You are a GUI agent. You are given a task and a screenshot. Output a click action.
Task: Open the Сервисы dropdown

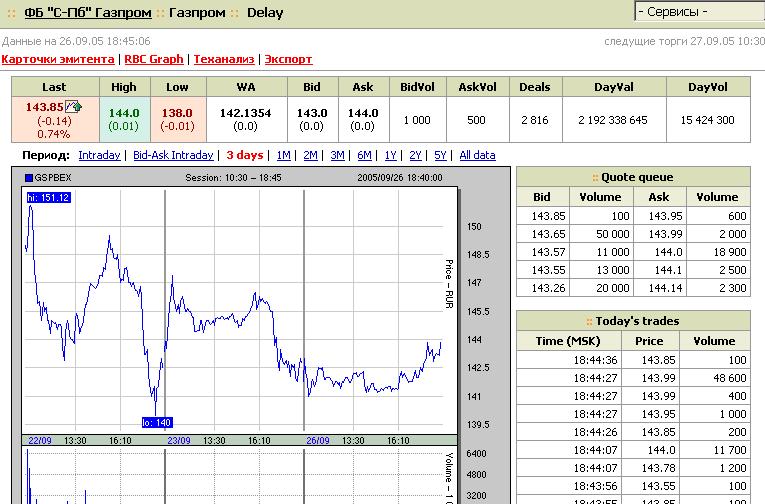[700, 12]
